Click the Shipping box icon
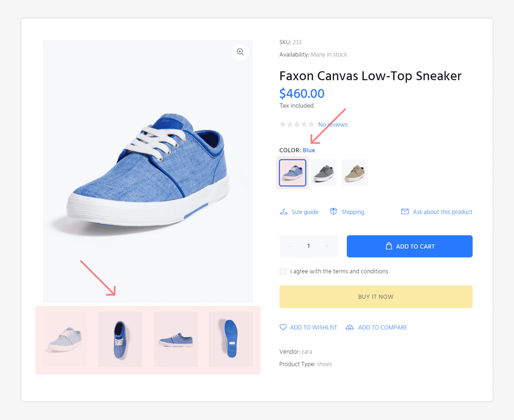This screenshot has width=514, height=420. (x=334, y=211)
